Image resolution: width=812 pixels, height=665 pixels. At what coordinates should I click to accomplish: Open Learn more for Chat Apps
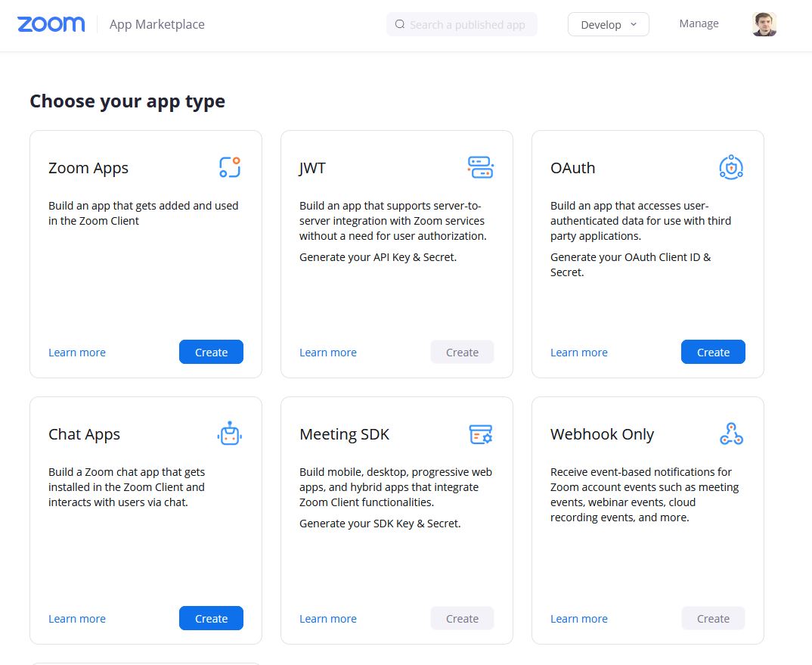tap(77, 619)
